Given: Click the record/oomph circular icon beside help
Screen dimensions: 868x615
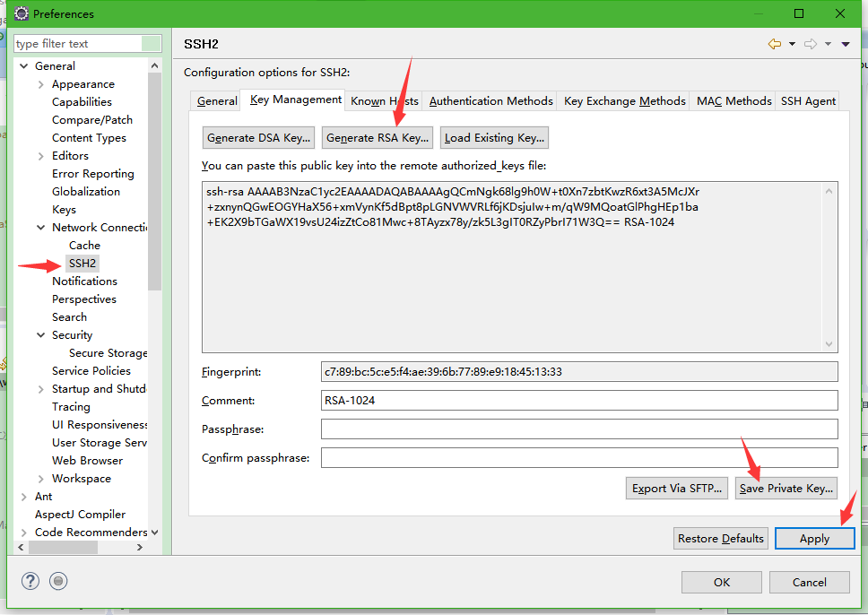Looking at the screenshot, I should [58, 581].
